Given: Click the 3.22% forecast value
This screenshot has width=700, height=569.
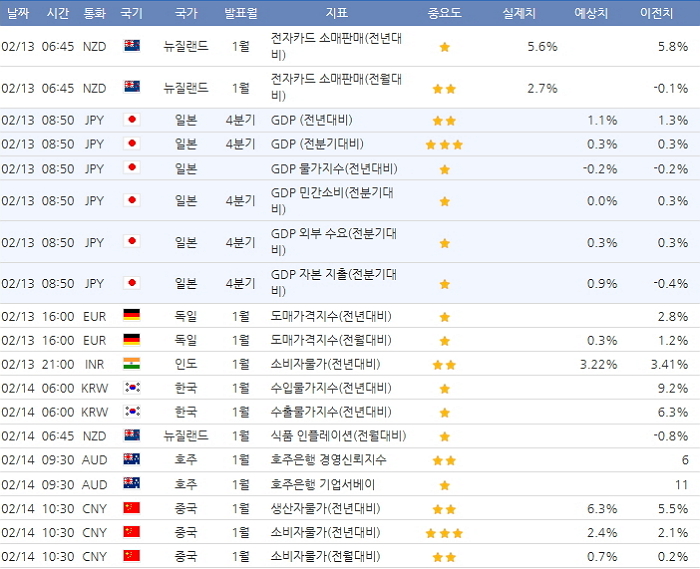Looking at the screenshot, I should point(598,365).
